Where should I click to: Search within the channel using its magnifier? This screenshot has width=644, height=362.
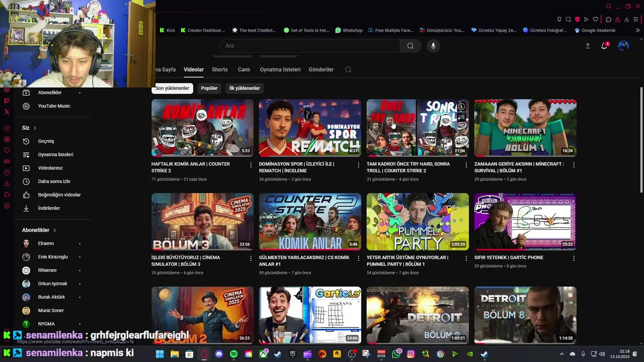coord(348,69)
